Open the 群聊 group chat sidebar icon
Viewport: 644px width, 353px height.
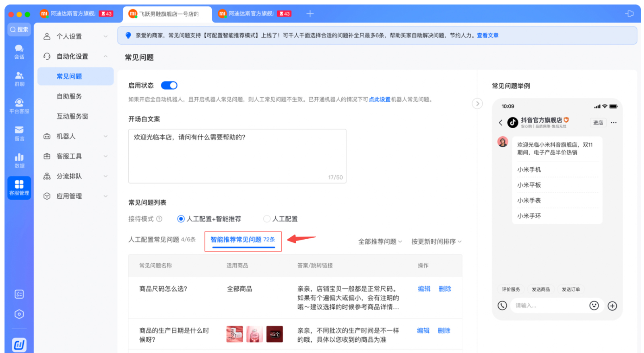pyautogui.click(x=19, y=79)
